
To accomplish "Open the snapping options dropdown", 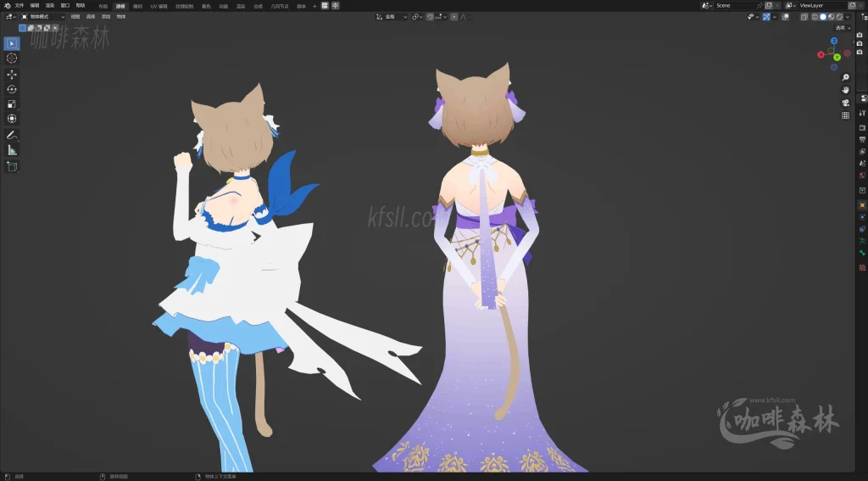I will tap(441, 17).
